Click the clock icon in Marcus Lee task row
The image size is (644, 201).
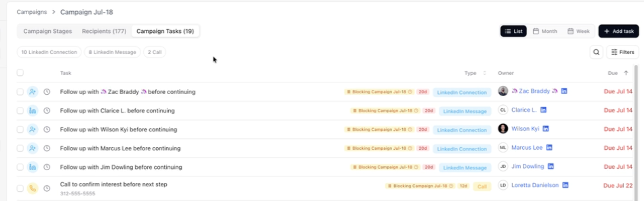point(47,148)
